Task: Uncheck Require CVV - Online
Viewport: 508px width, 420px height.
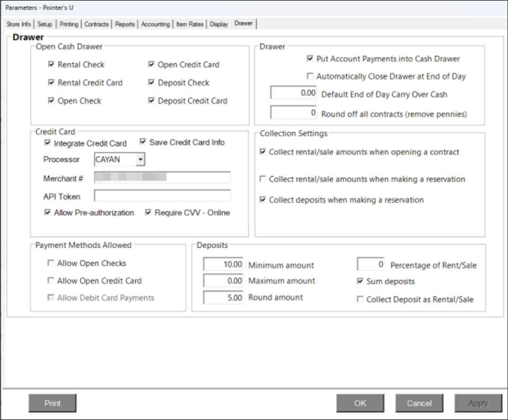Action: (148, 213)
